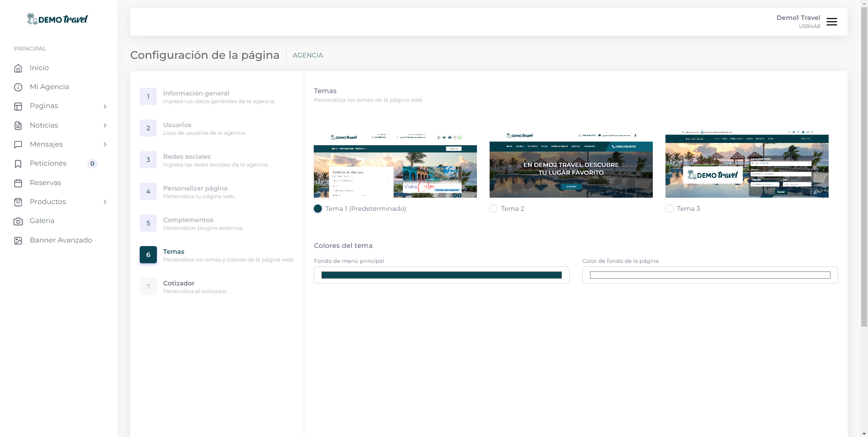Click the Peticiones count badge 0
The height and width of the screenshot is (437, 868).
[x=92, y=164]
